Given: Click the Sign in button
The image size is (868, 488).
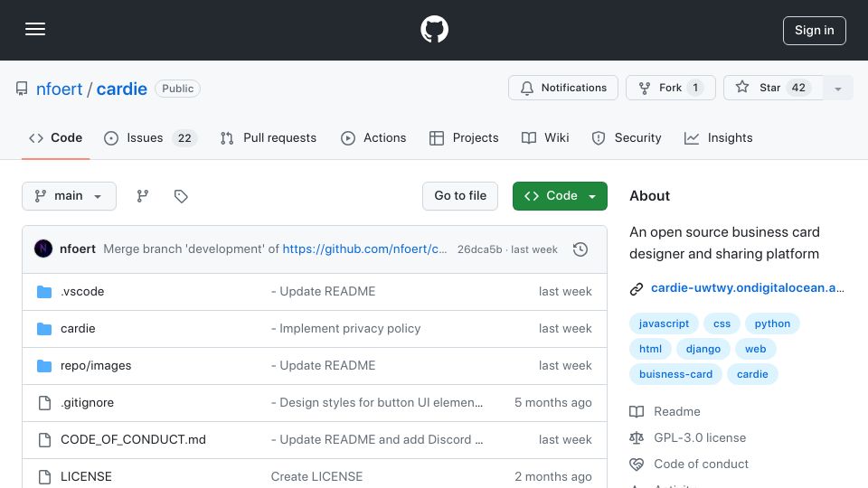Looking at the screenshot, I should [815, 31].
